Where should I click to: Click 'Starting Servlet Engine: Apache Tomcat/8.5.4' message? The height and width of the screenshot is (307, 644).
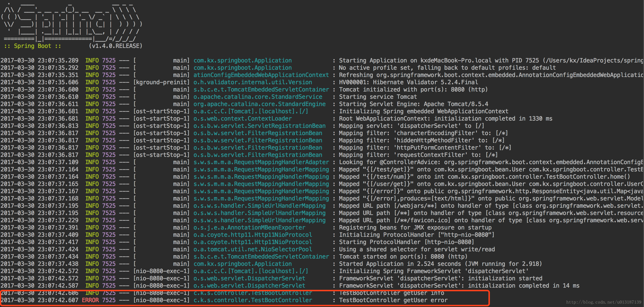coord(413,104)
